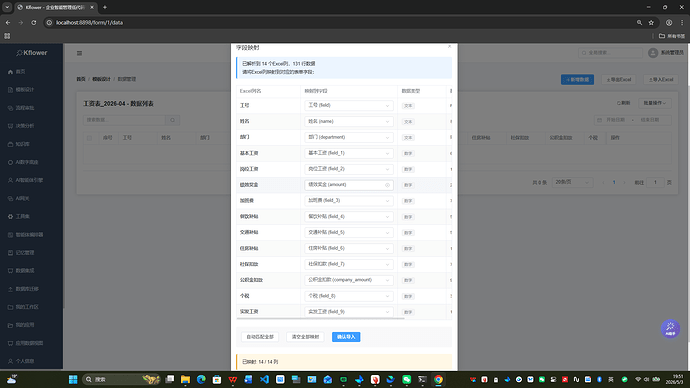Open Microsoft Edge from the taskbar

pyautogui.click(x=201, y=379)
